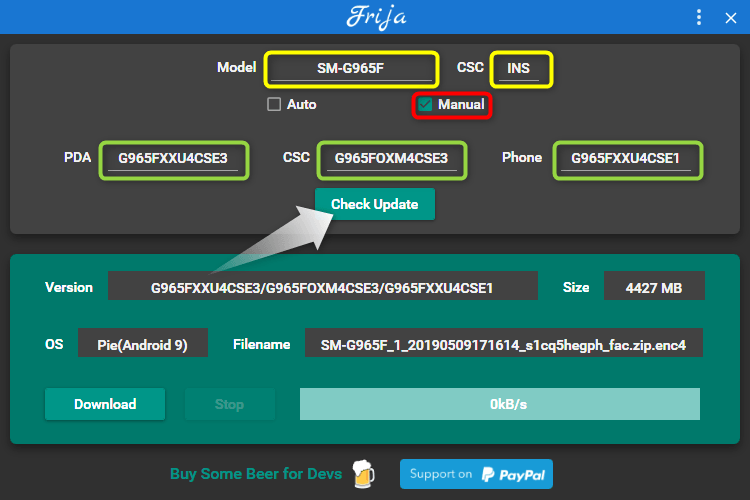750x500 pixels.
Task: Click the Stop button
Action: click(229, 404)
